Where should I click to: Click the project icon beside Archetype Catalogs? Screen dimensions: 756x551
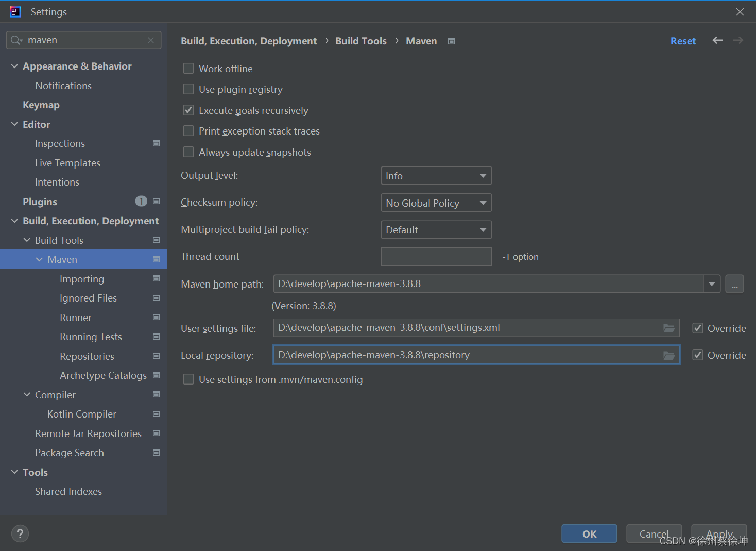coord(157,375)
